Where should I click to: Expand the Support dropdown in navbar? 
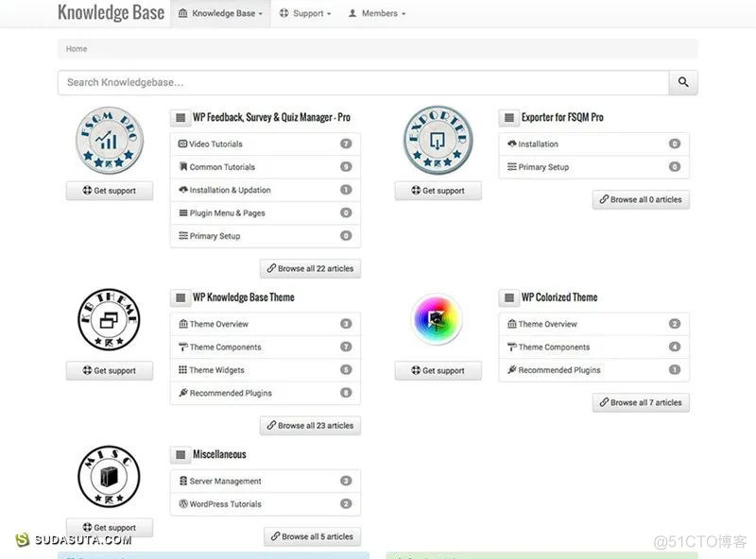(305, 14)
